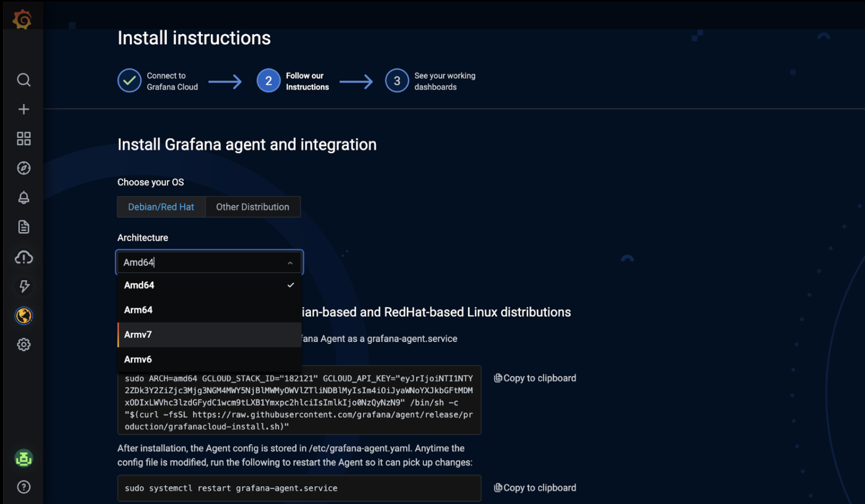Click the step 2 circle
The image size is (865, 504).
pos(268,81)
